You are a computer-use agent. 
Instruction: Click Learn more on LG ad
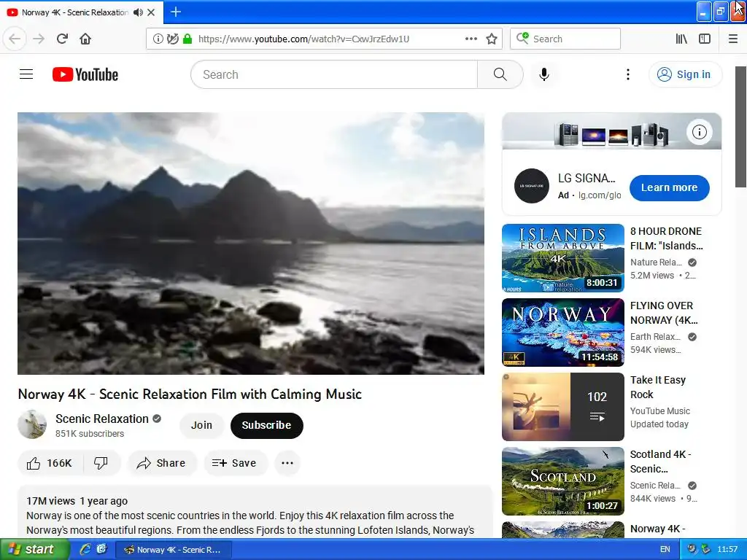coord(670,187)
